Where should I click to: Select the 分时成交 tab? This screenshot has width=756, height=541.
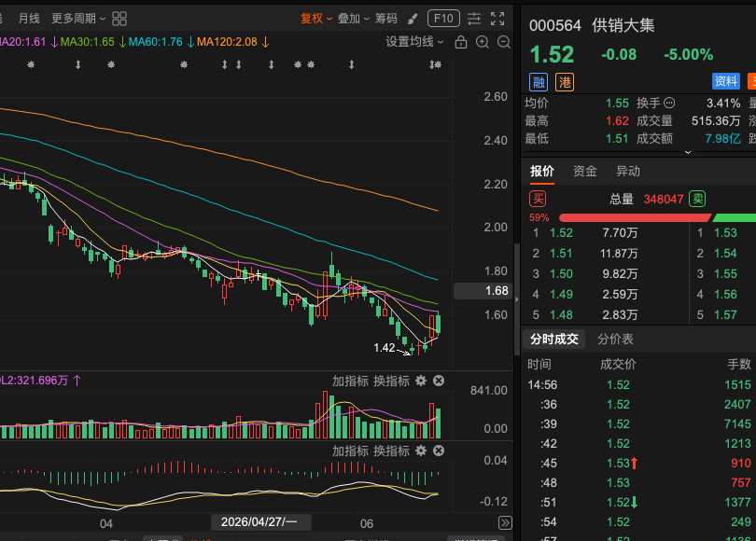[x=554, y=340]
